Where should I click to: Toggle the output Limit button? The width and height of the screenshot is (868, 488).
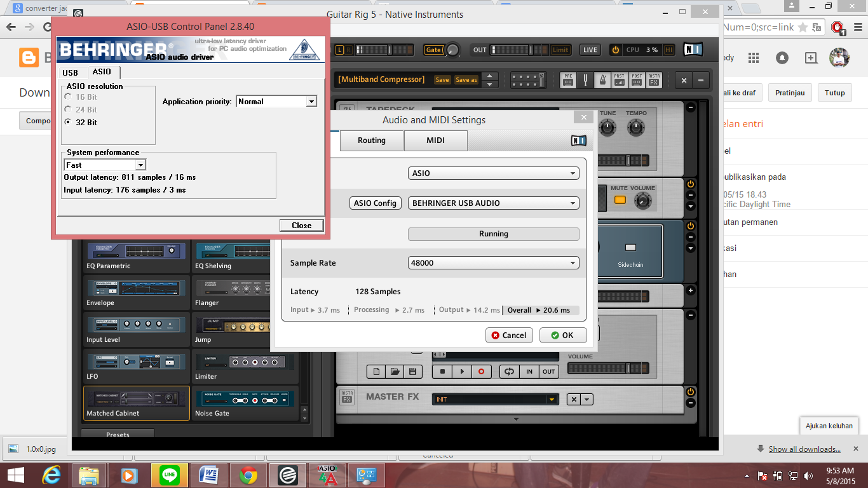560,50
